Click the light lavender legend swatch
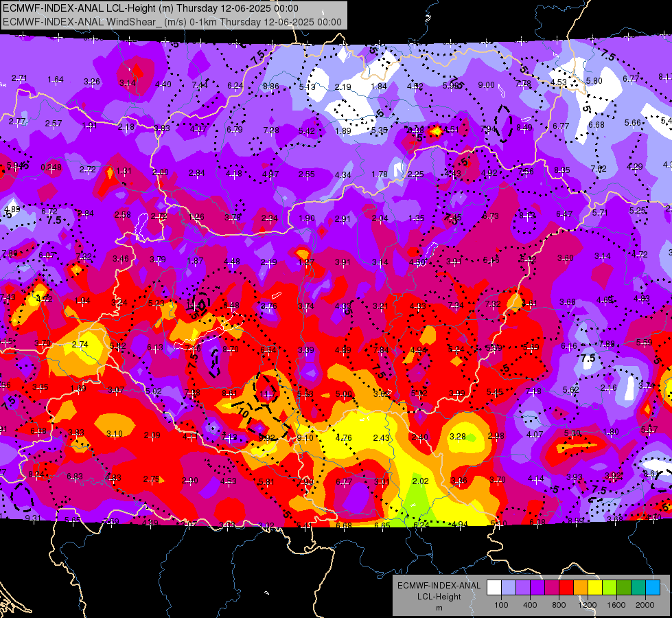672x618 pixels. tap(509, 588)
